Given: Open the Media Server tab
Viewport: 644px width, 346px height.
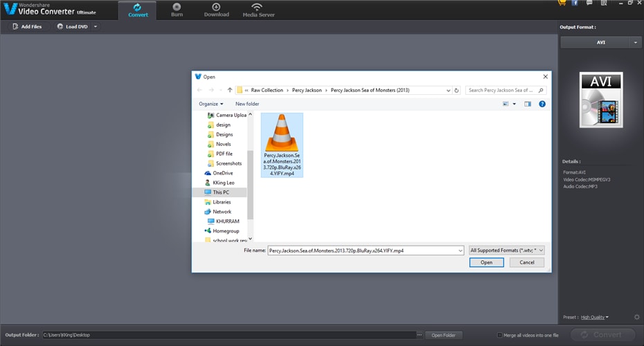Looking at the screenshot, I should (x=258, y=10).
